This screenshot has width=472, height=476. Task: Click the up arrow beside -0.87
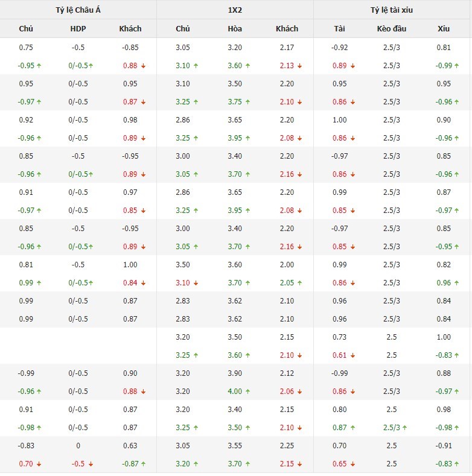click(x=143, y=464)
